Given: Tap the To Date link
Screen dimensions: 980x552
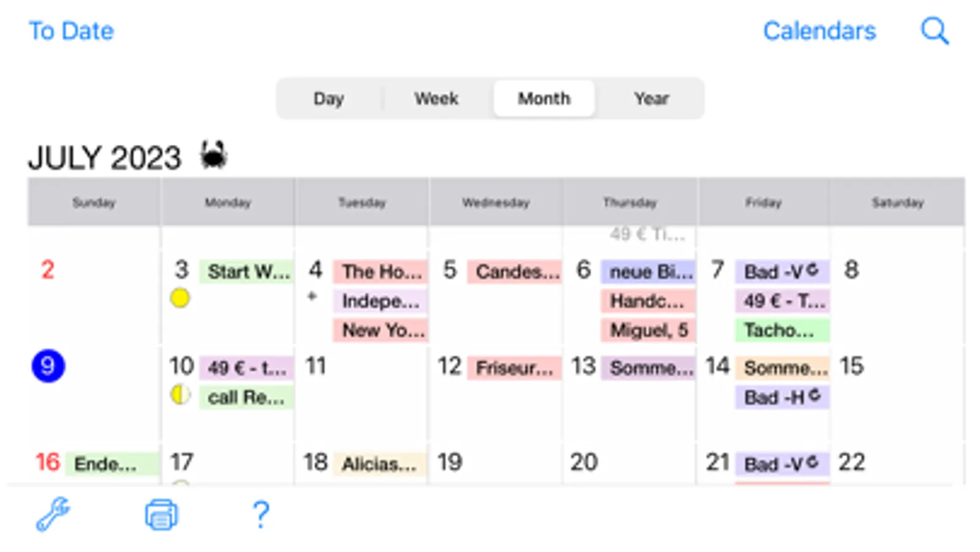Looking at the screenshot, I should [71, 31].
